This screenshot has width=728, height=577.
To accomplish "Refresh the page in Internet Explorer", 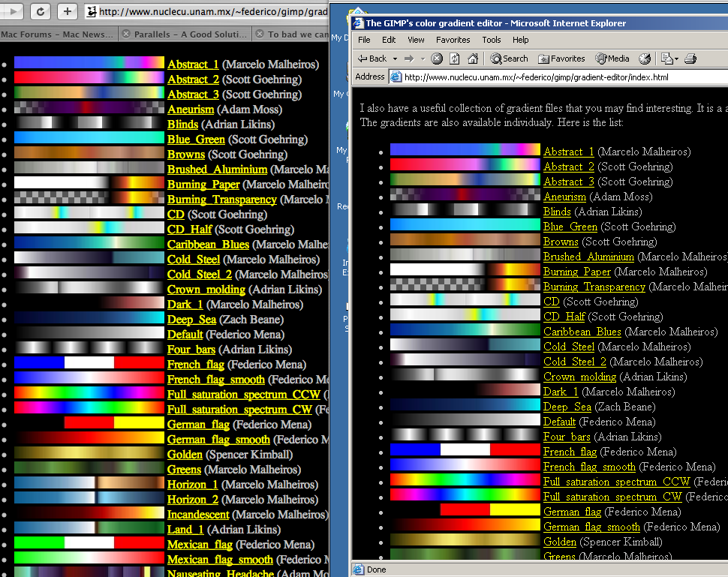I will (x=455, y=59).
